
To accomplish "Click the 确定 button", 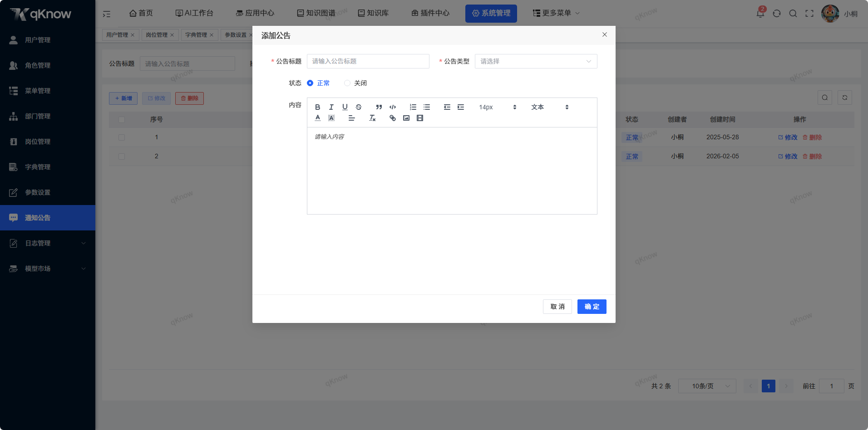I will pyautogui.click(x=592, y=307).
